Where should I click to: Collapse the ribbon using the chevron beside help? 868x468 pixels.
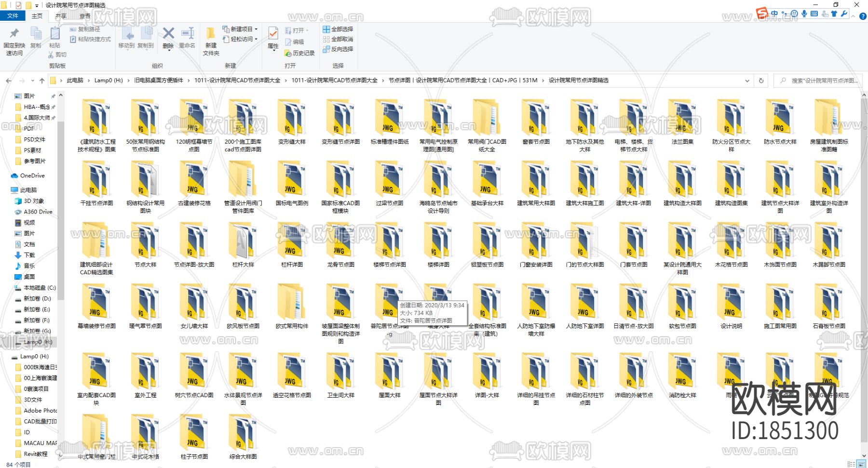click(853, 16)
